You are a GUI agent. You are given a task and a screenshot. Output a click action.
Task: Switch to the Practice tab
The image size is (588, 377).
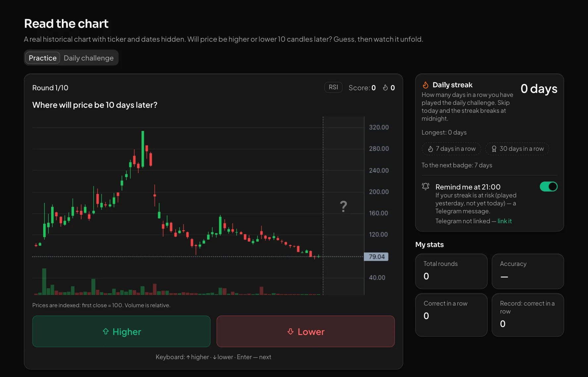[x=42, y=58]
